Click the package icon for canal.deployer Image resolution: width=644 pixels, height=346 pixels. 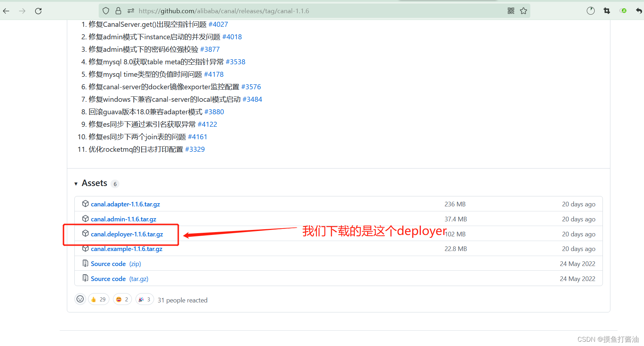(85, 234)
